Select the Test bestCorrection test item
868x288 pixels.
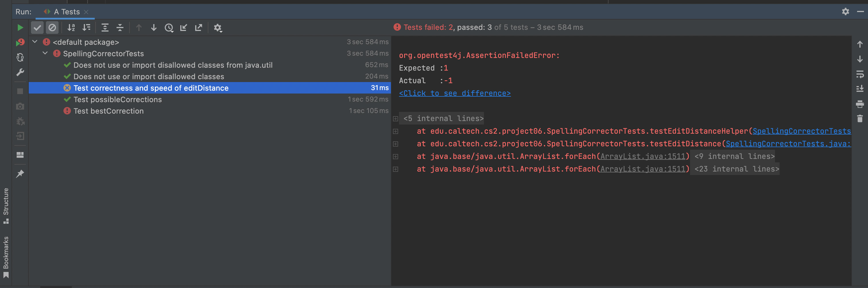[x=108, y=111]
